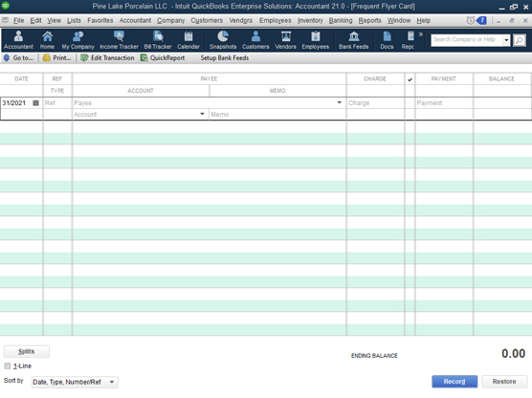The height and width of the screenshot is (398, 532).
Task: Expand the Account dropdown arrow
Action: pyautogui.click(x=202, y=114)
